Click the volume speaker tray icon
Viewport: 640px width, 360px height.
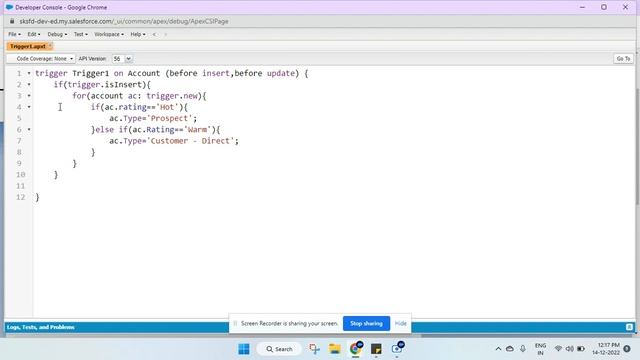click(569, 349)
